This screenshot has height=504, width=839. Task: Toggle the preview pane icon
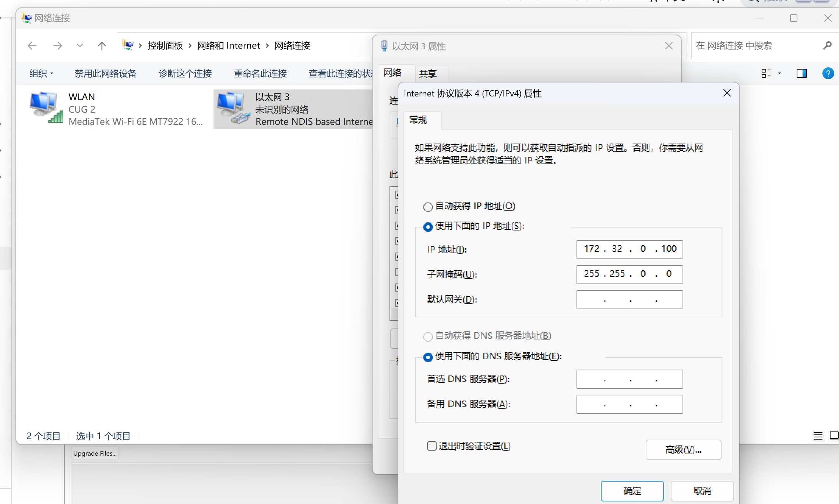click(x=801, y=73)
